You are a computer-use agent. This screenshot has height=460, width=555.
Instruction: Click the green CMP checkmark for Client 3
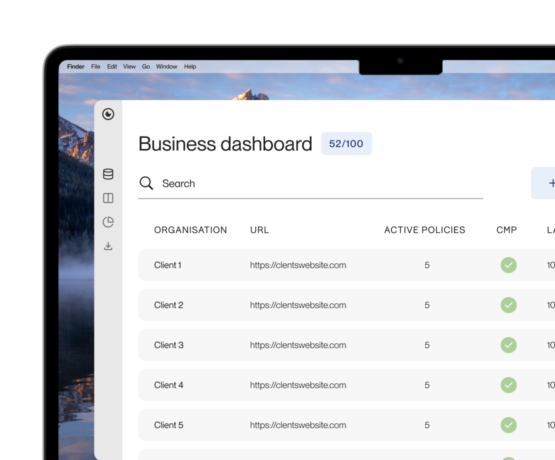pyautogui.click(x=508, y=345)
